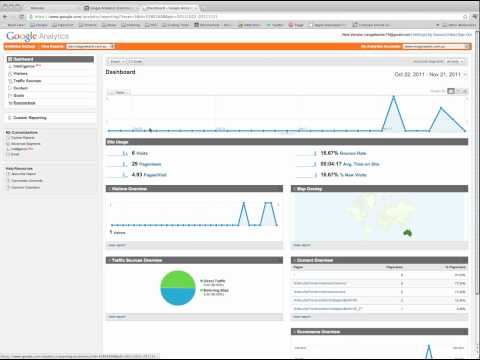Click the browser back arrow button
The image size is (480, 360).
click(x=5, y=17)
